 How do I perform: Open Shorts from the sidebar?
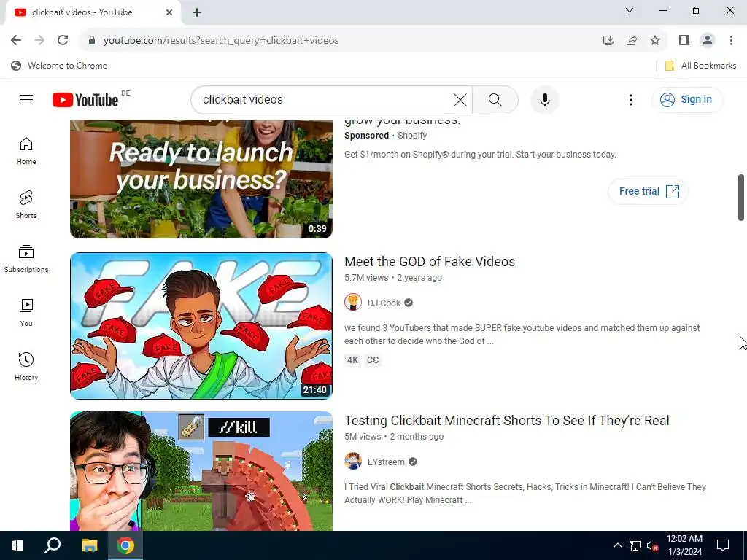pyautogui.click(x=26, y=205)
